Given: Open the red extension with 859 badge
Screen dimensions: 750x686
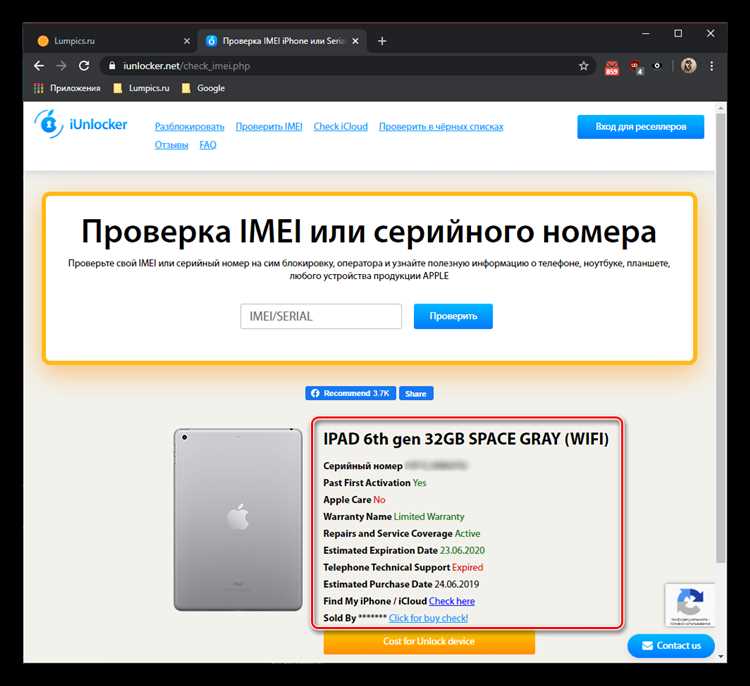Looking at the screenshot, I should (x=612, y=67).
